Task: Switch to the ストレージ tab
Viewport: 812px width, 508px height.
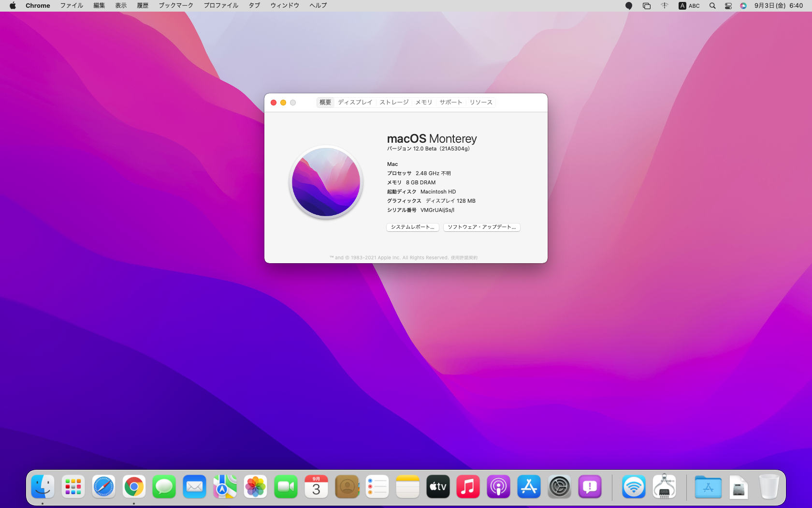Action: [x=394, y=102]
